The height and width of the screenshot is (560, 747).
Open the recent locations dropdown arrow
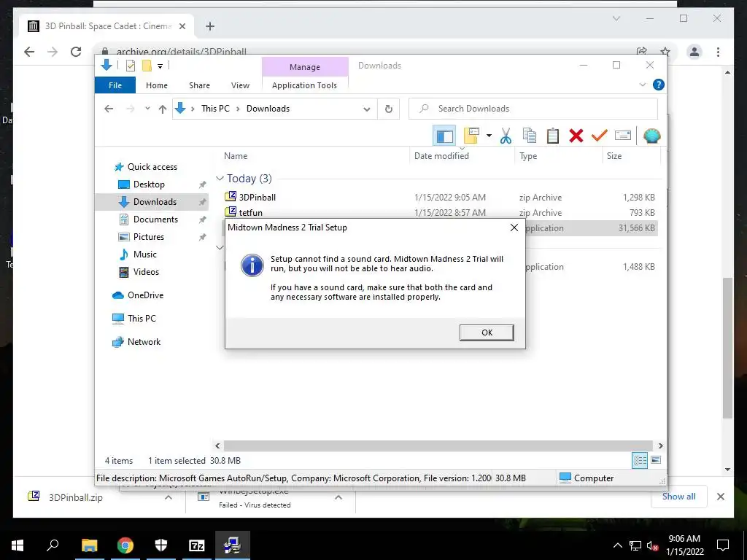(147, 109)
